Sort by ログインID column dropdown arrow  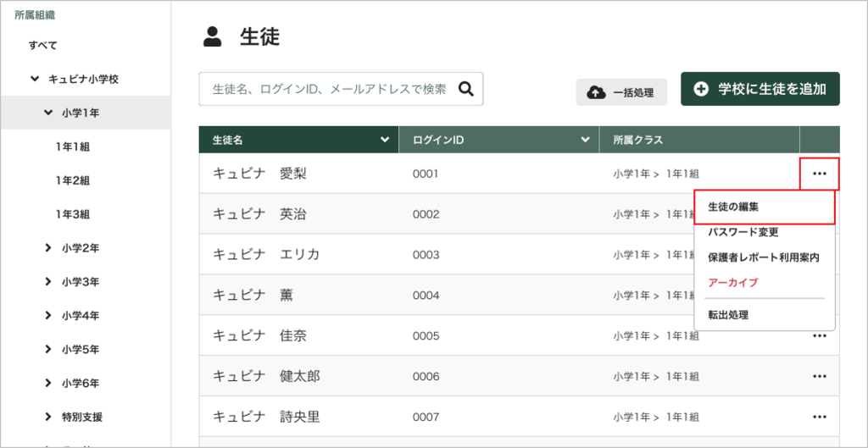pos(585,141)
